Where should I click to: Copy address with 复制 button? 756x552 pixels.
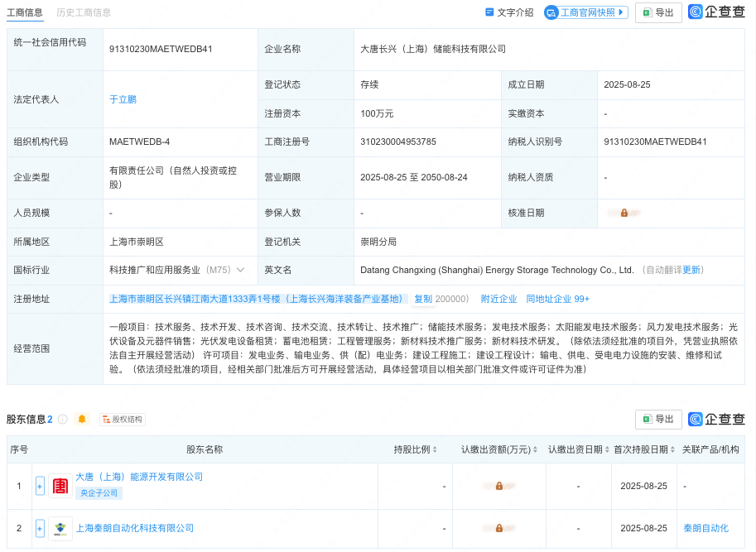point(423,299)
